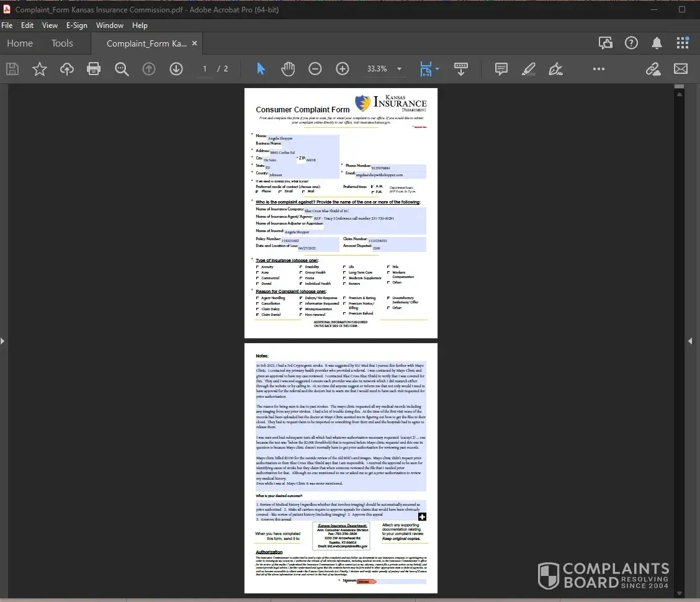Check the Email contact mode checkbox
Image resolution: width=700 pixels, height=602 pixels.
point(280,192)
